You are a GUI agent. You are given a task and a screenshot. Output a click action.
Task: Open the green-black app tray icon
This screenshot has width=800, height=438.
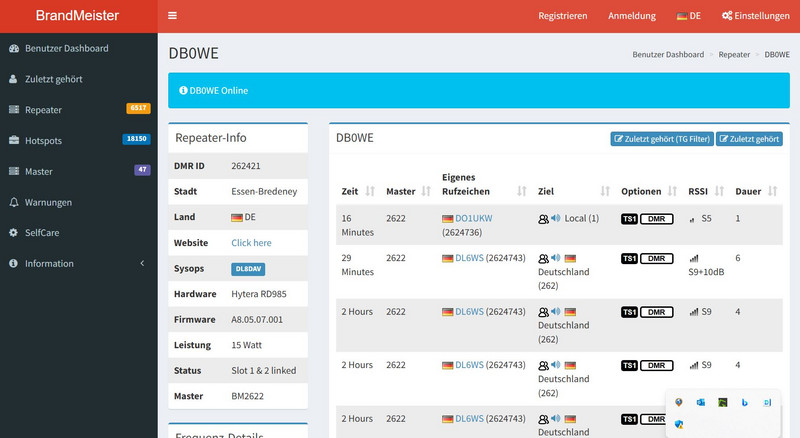722,402
